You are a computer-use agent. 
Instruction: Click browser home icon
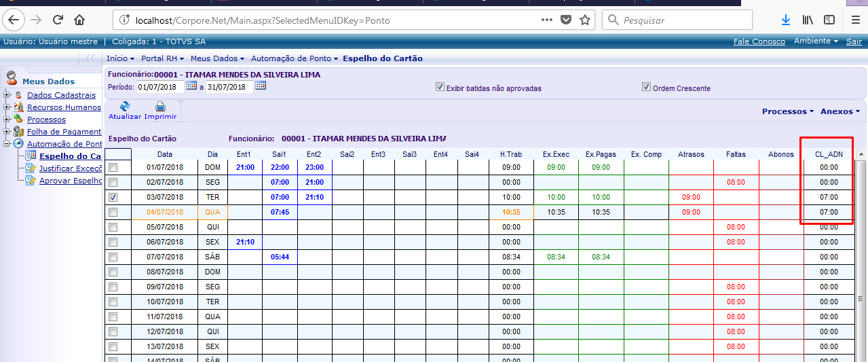(79, 20)
